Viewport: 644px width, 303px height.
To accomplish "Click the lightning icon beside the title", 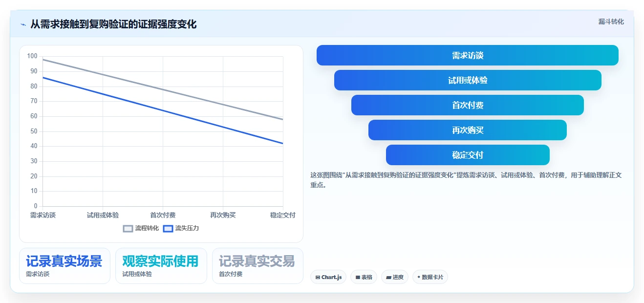I will (x=23, y=24).
